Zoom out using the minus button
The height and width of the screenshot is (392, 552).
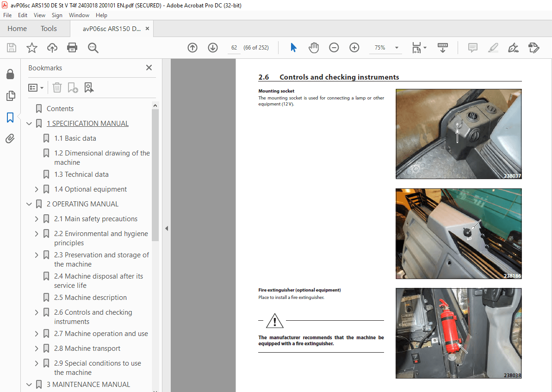(x=334, y=47)
